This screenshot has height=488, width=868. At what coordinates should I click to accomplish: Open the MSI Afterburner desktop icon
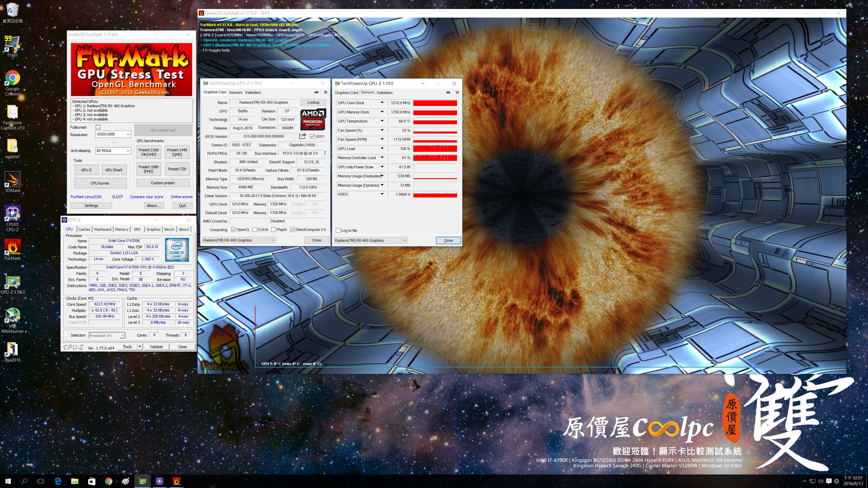click(x=12, y=320)
